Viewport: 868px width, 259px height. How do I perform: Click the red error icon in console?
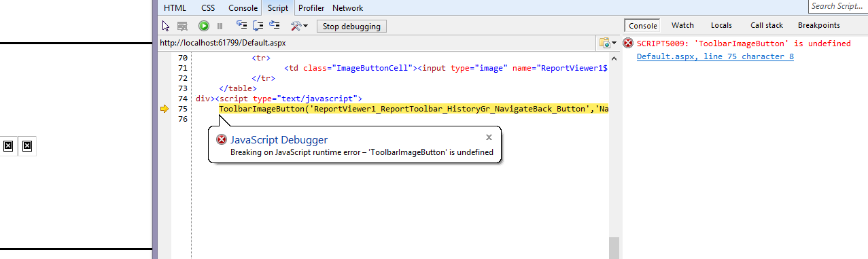click(x=629, y=44)
